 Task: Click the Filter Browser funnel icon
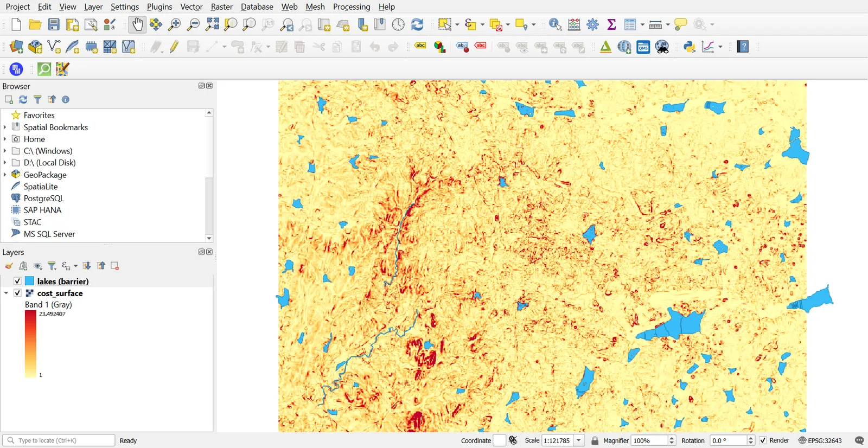click(37, 100)
